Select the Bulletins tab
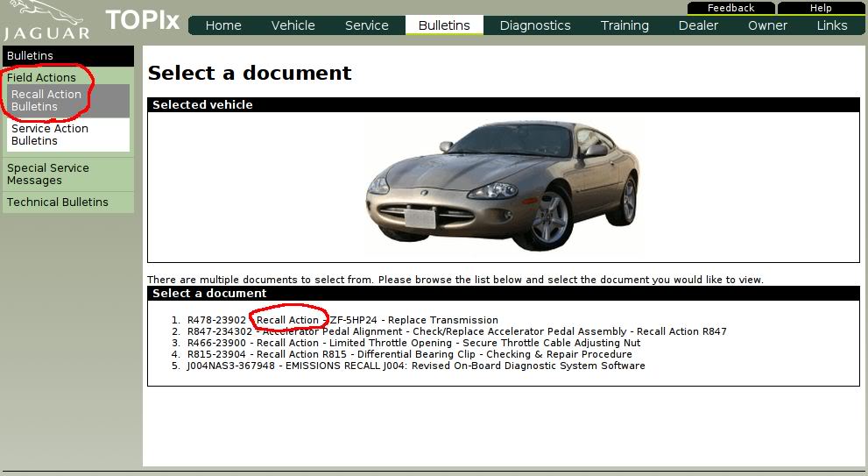 (x=444, y=25)
